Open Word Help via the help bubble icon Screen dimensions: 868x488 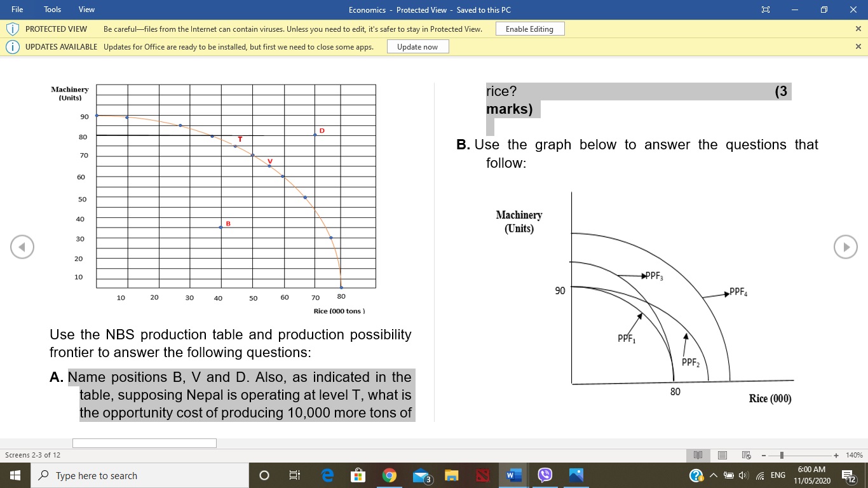click(695, 475)
